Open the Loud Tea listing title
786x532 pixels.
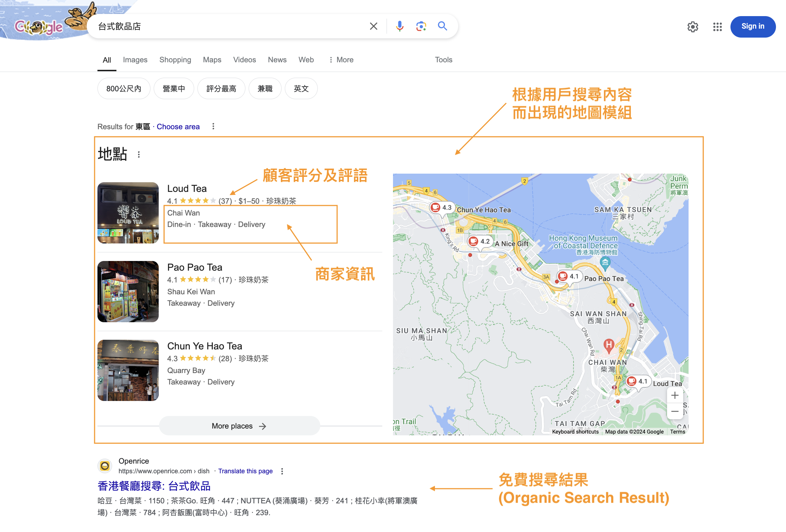187,189
